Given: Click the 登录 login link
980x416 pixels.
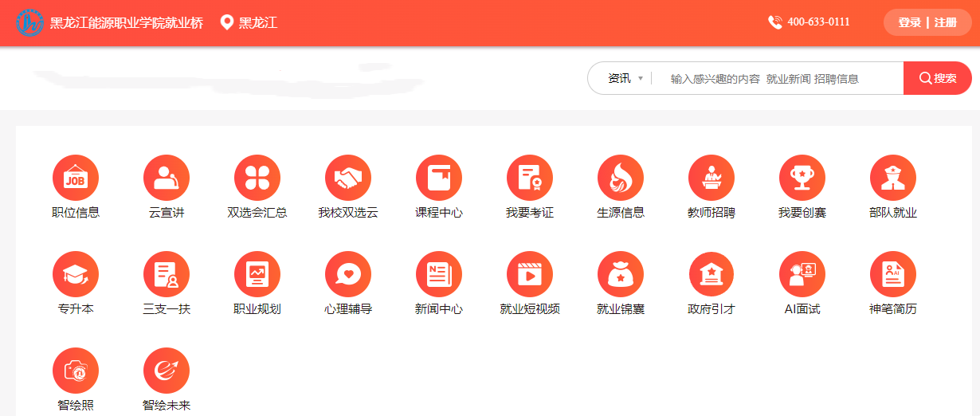Looking at the screenshot, I should 909,22.
